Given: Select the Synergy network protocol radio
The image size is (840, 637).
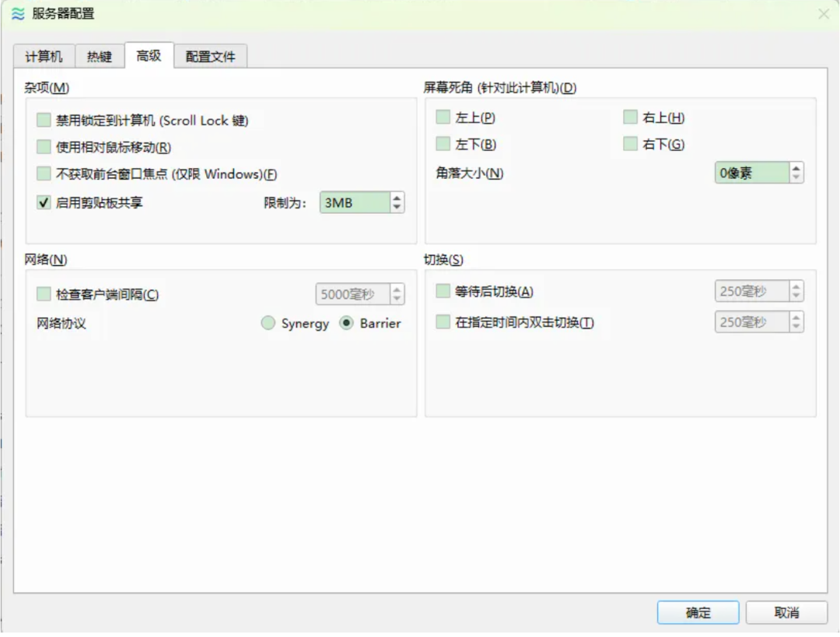Looking at the screenshot, I should 268,324.
